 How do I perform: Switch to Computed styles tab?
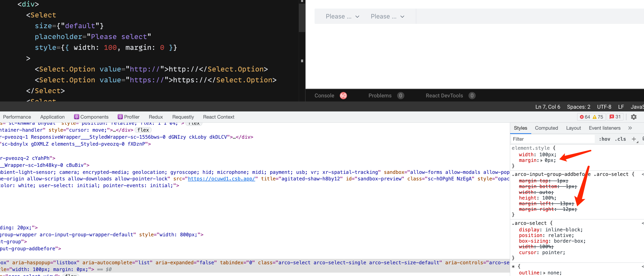tap(546, 128)
